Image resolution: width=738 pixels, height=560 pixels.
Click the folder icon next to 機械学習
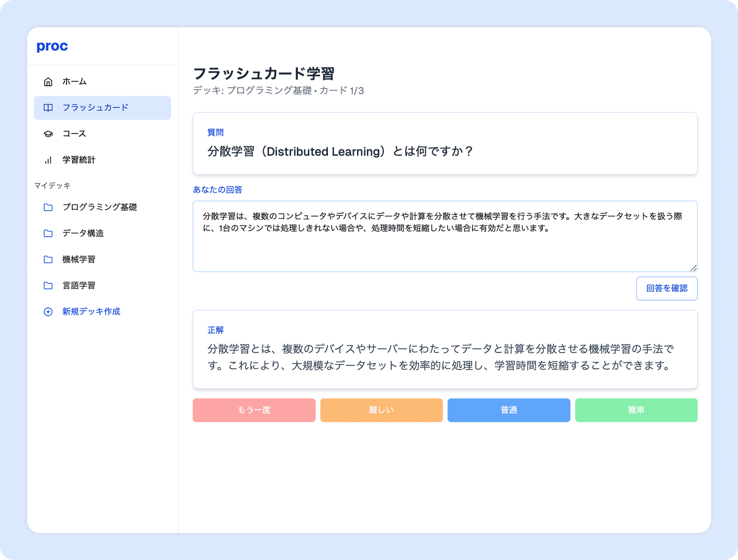click(48, 259)
